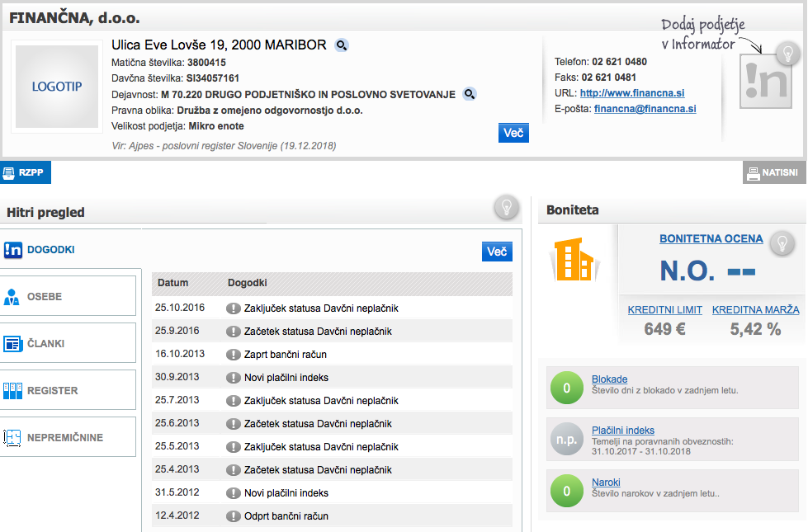Click the magnifier icon beside Dejavnost activity
The width and height of the screenshot is (808, 532).
tap(469, 94)
